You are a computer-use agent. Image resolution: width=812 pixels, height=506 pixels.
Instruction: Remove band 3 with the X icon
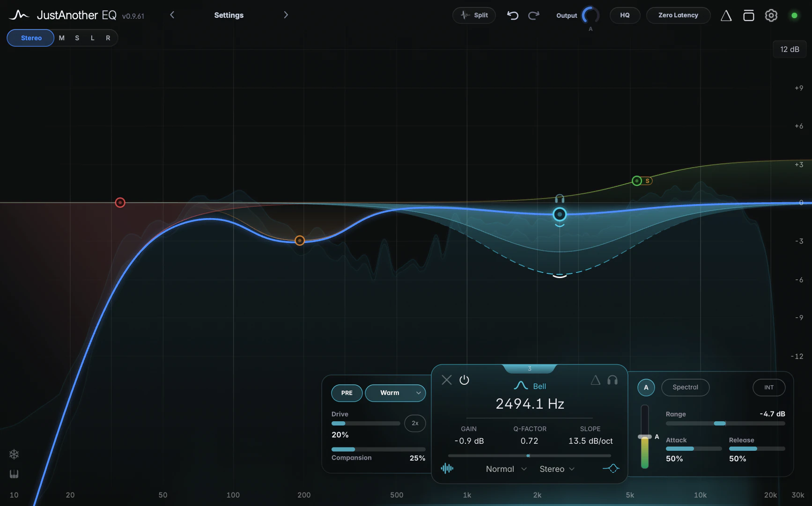[447, 380]
